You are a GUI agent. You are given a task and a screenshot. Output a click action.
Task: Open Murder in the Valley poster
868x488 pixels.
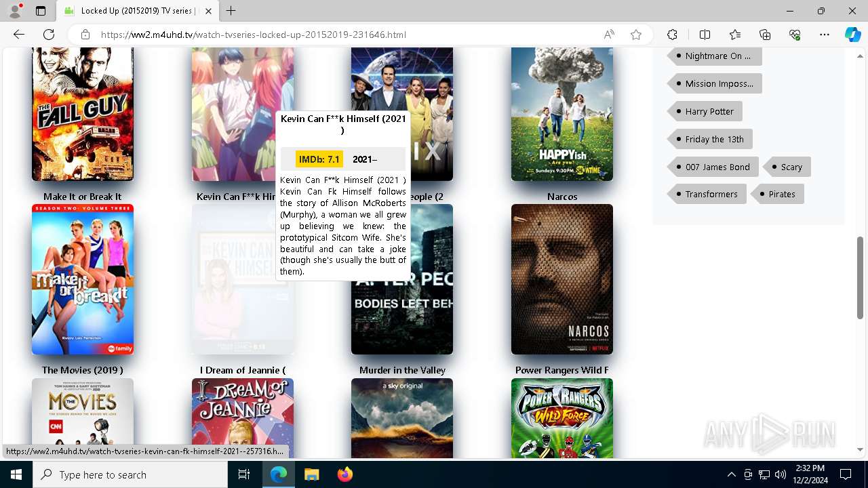point(402,418)
